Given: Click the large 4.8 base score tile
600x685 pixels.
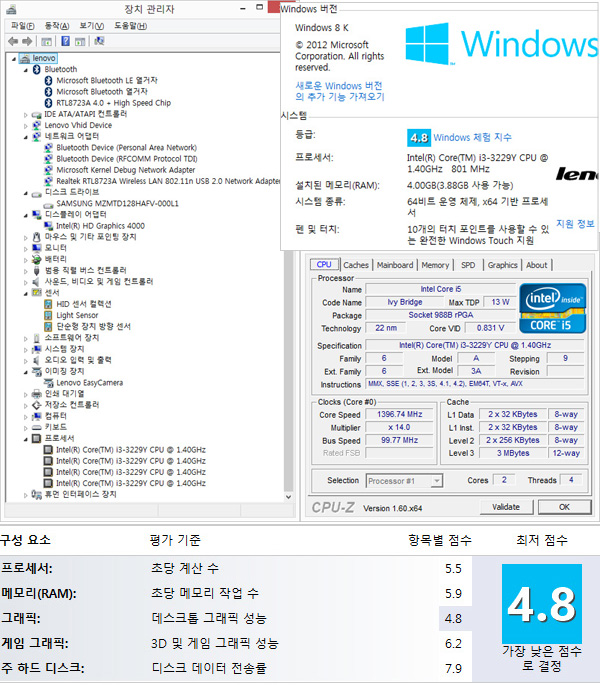Looking at the screenshot, I should point(542,604).
